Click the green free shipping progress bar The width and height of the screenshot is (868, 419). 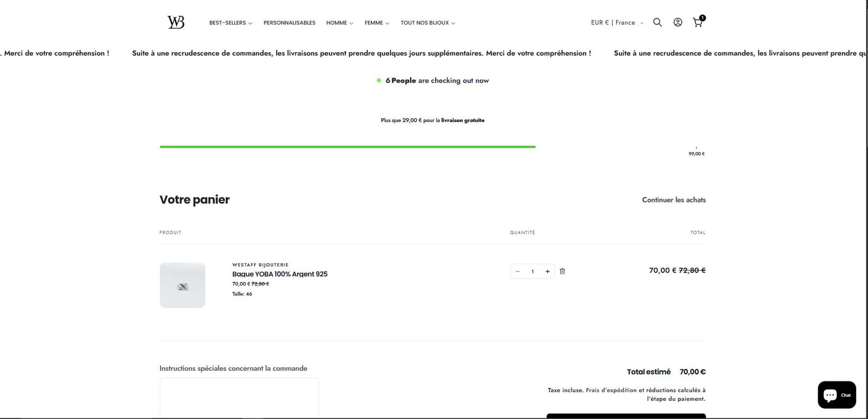[x=348, y=147]
